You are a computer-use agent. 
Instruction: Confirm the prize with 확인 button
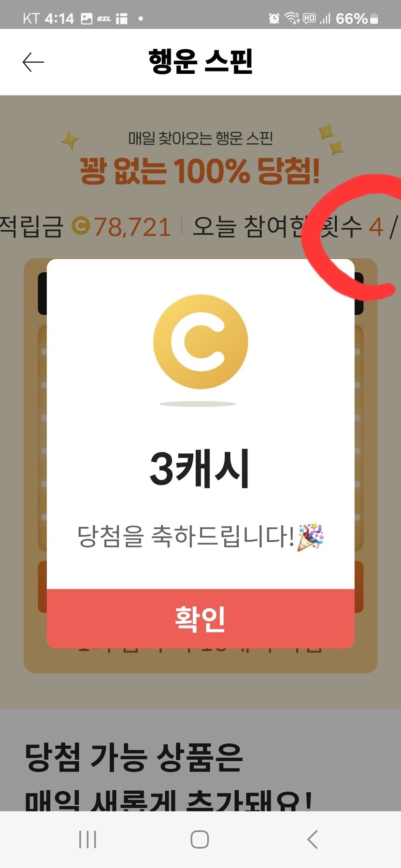(200, 618)
